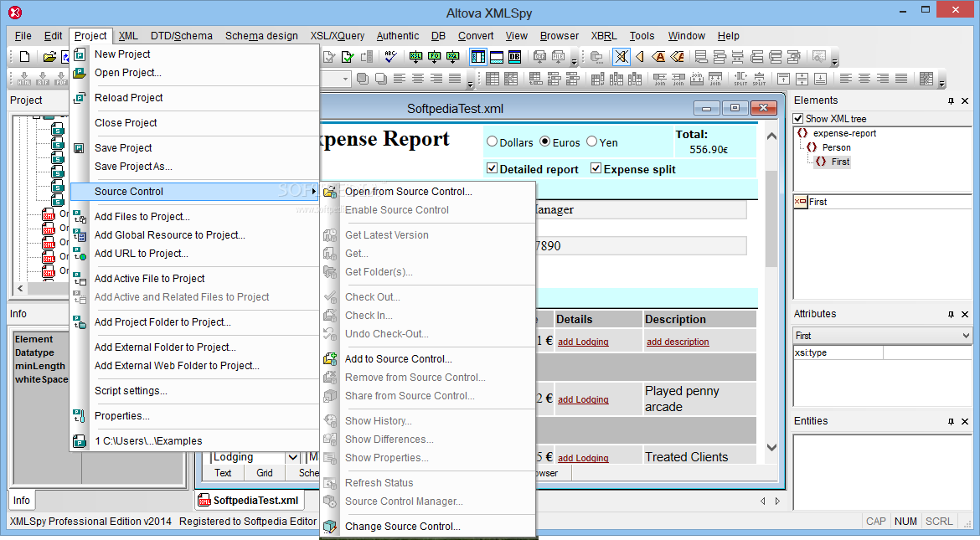The image size is (980, 540).
Task: Click the Project panel scroll left arrow
Action: (x=21, y=288)
